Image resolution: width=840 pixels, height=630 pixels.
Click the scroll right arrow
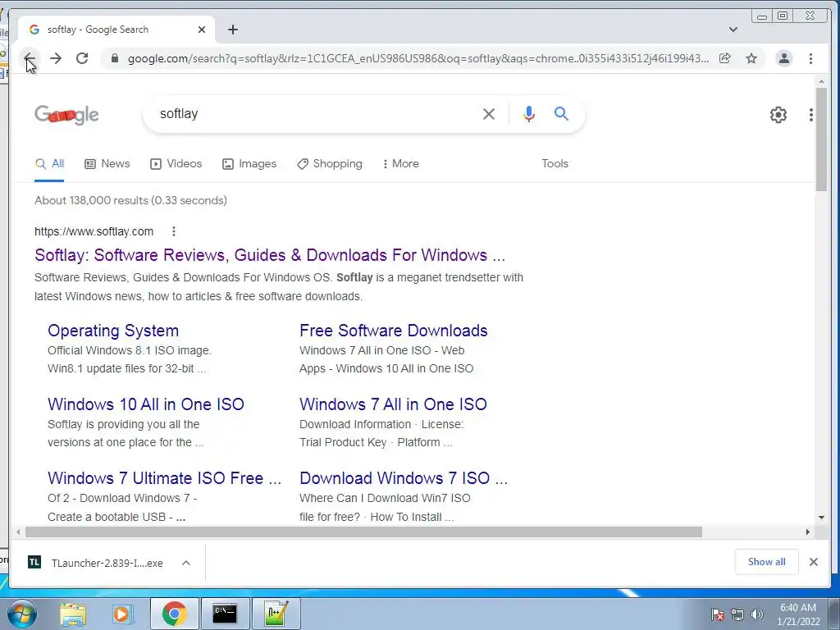click(x=808, y=532)
